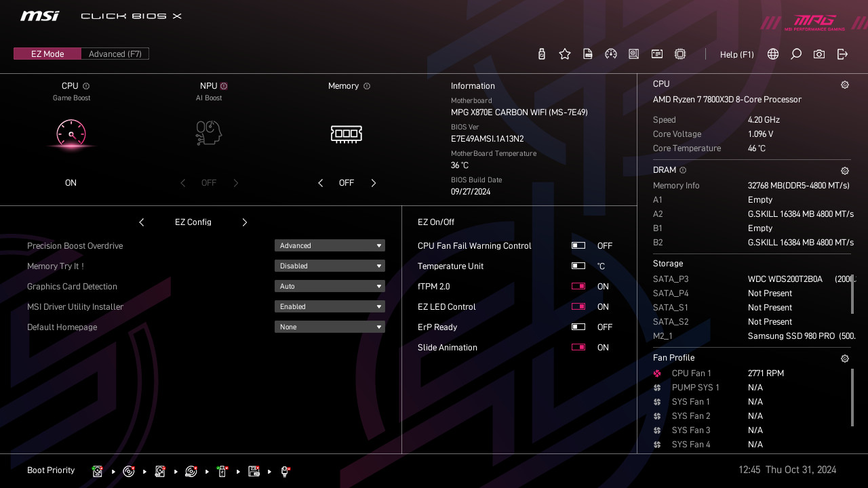Switch to EZ Mode tab

47,54
